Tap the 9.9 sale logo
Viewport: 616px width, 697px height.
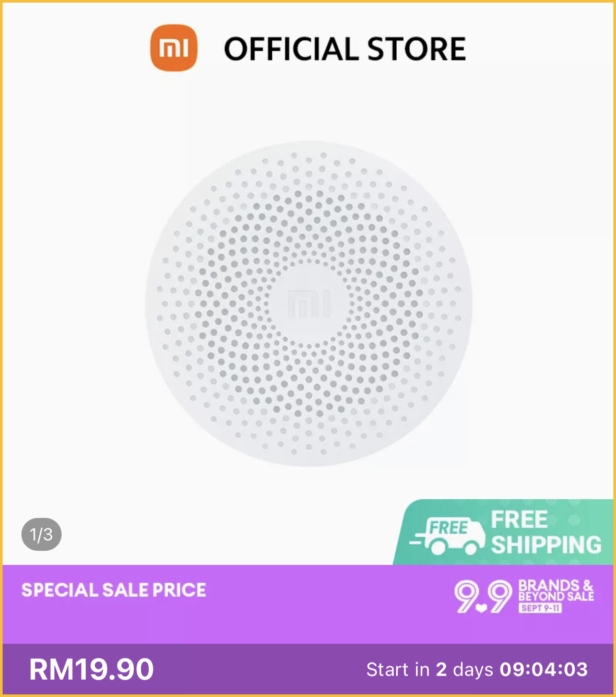click(483, 596)
